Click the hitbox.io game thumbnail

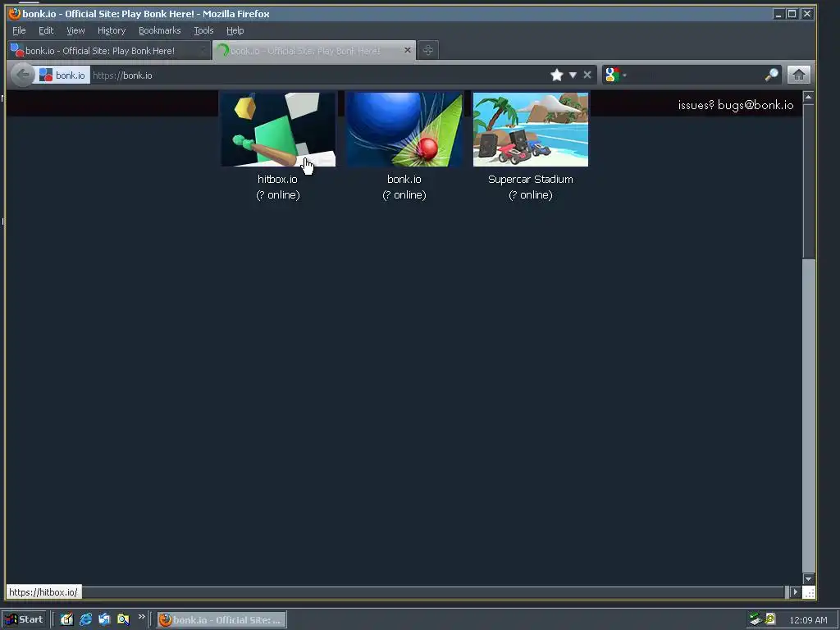(278, 129)
